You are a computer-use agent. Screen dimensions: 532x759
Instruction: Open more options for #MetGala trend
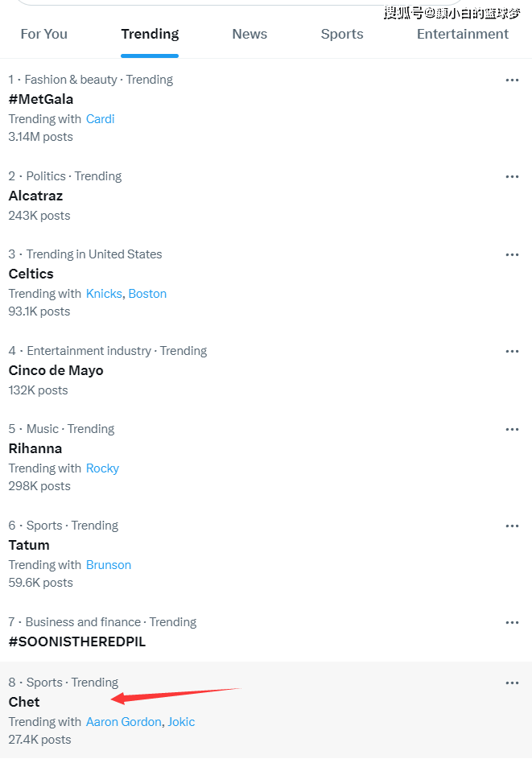tap(512, 80)
